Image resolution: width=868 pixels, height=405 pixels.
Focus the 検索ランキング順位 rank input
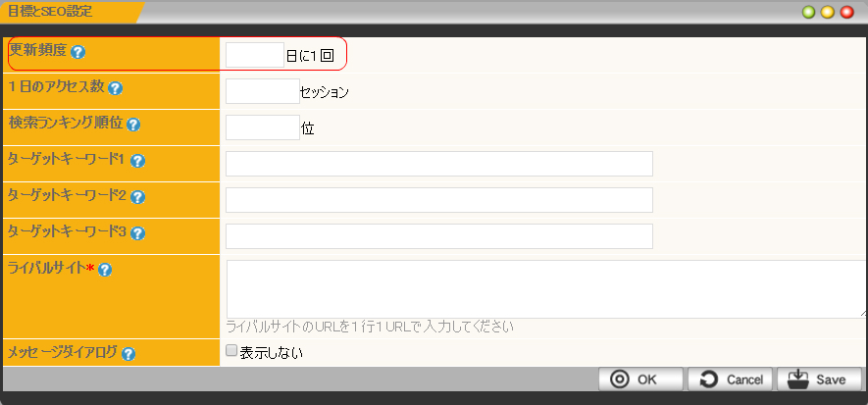(x=263, y=127)
